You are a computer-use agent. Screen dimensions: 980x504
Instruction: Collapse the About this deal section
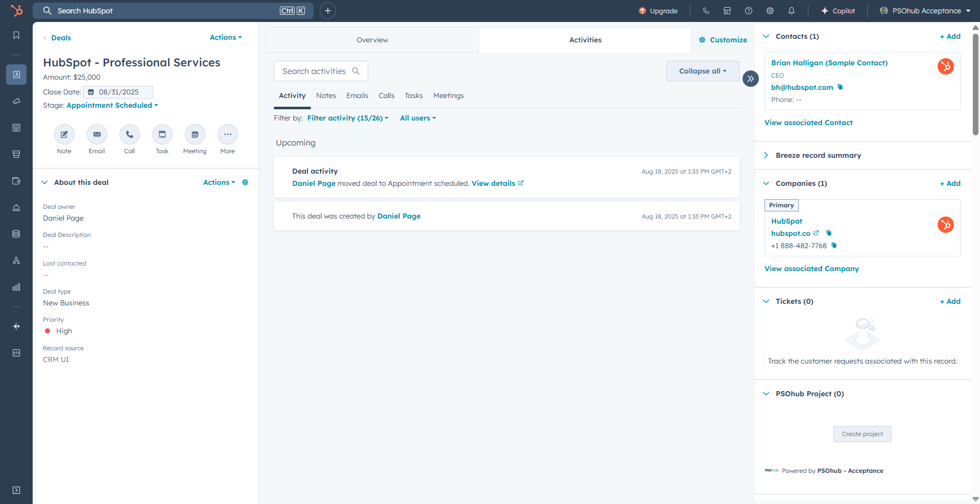[45, 182]
